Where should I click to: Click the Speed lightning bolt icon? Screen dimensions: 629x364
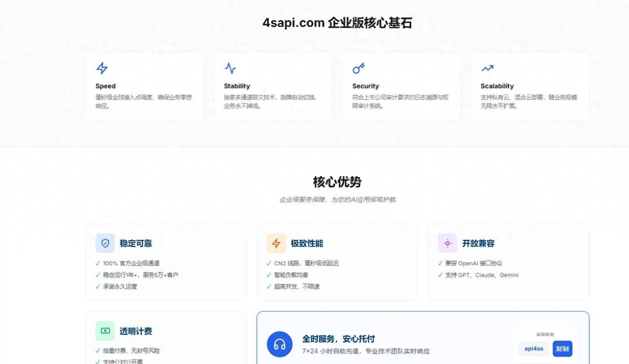(x=102, y=68)
